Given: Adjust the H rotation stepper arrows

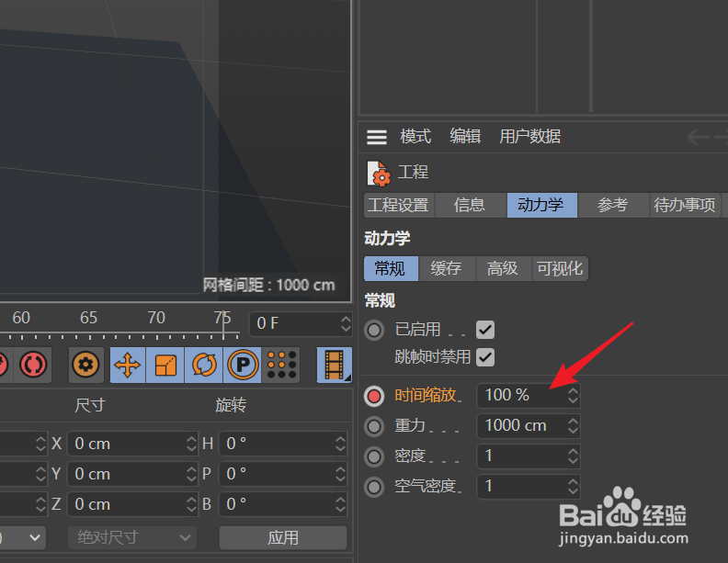Looking at the screenshot, I should tap(340, 444).
